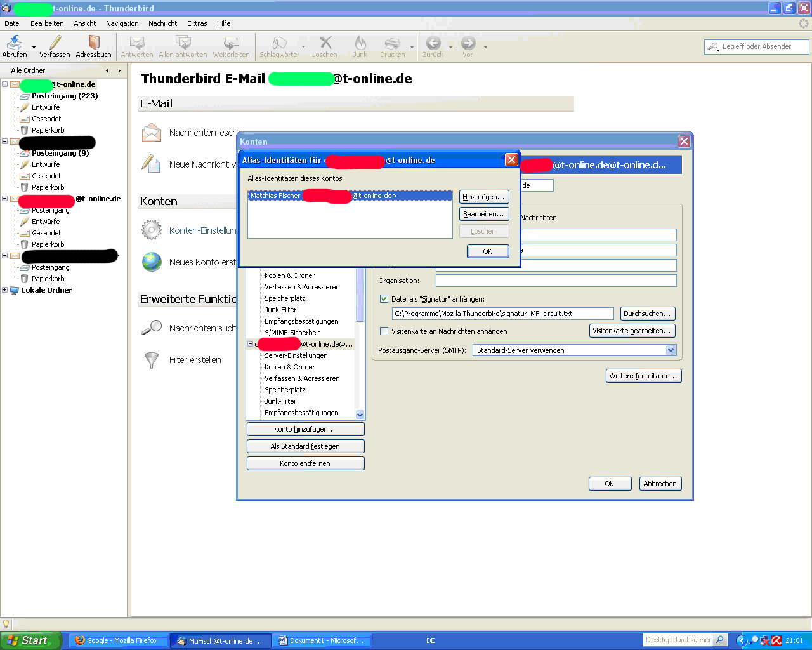812x650 pixels.
Task: Click the Junk flame icon
Action: 360,43
